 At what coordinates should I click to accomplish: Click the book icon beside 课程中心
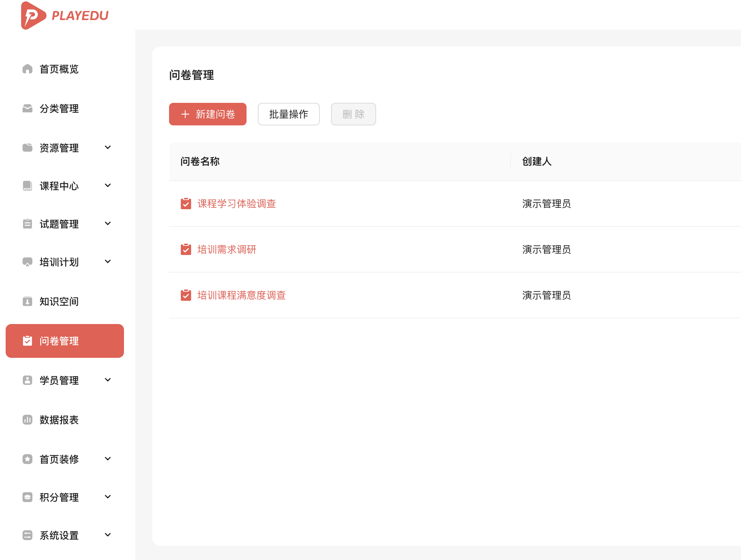pos(27,186)
